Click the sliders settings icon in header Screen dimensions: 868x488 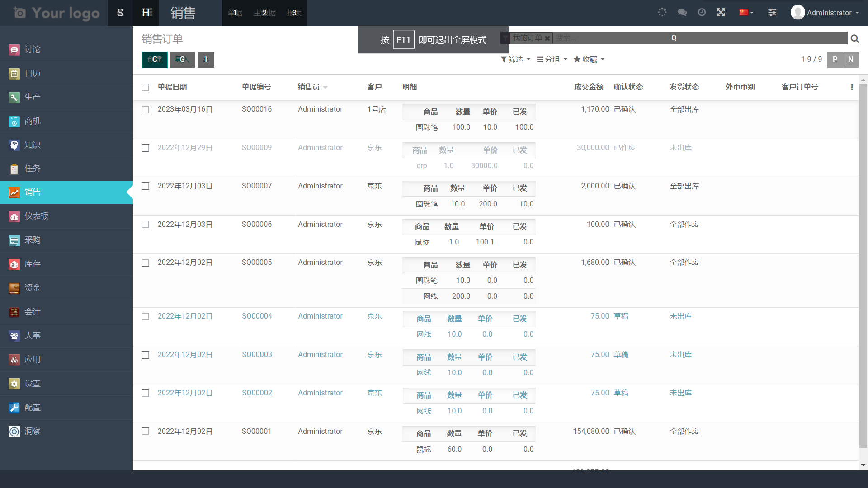pyautogui.click(x=772, y=13)
